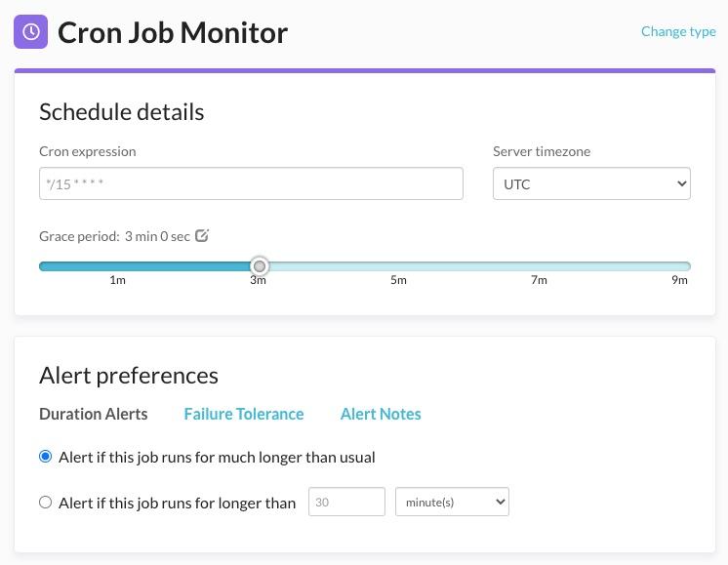
Task: Click the grace period slider handle
Action: pyautogui.click(x=259, y=265)
